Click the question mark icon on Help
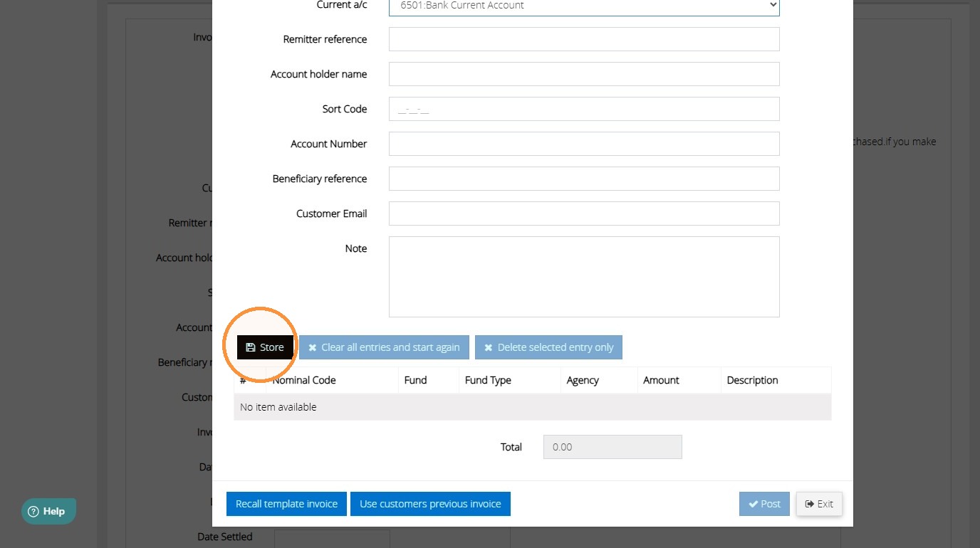The width and height of the screenshot is (980, 548). (33, 511)
